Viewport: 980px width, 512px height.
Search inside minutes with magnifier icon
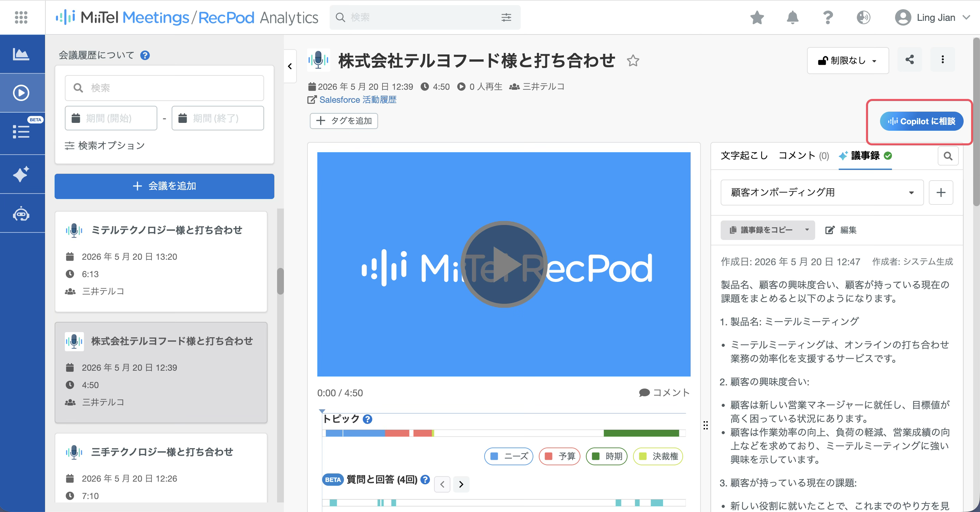[948, 156]
